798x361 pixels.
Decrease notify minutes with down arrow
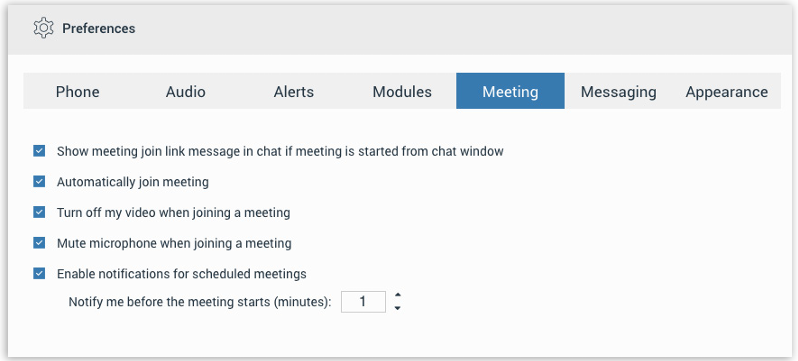(x=397, y=308)
